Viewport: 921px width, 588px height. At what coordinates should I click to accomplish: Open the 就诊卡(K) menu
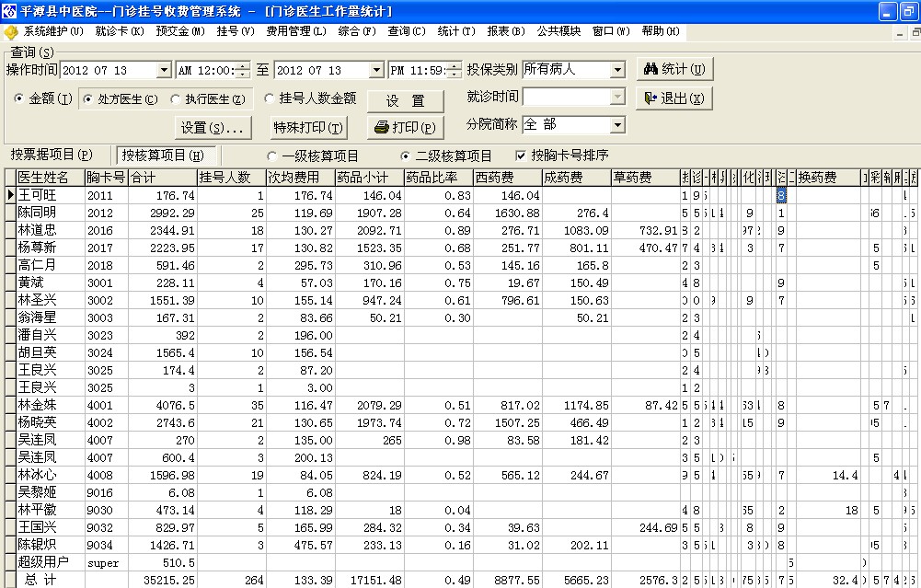(x=120, y=31)
